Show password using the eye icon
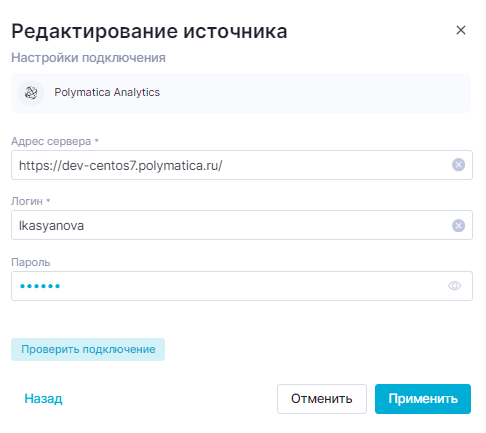The image size is (486, 433). click(x=454, y=286)
